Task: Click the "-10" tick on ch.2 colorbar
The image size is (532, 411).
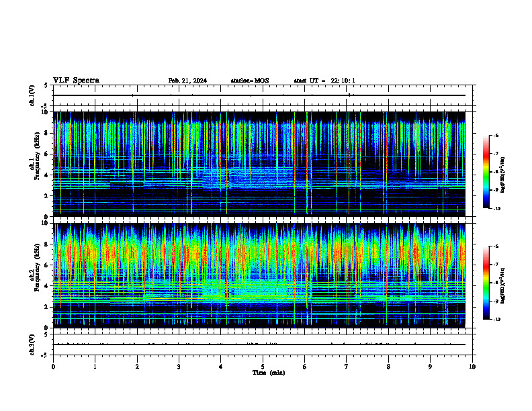Action: click(x=496, y=320)
